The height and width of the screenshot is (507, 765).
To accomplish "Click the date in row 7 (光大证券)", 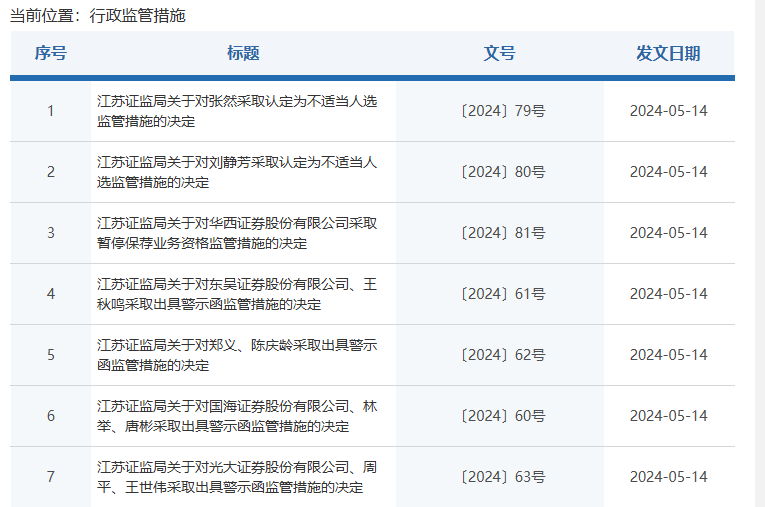I will 668,477.
